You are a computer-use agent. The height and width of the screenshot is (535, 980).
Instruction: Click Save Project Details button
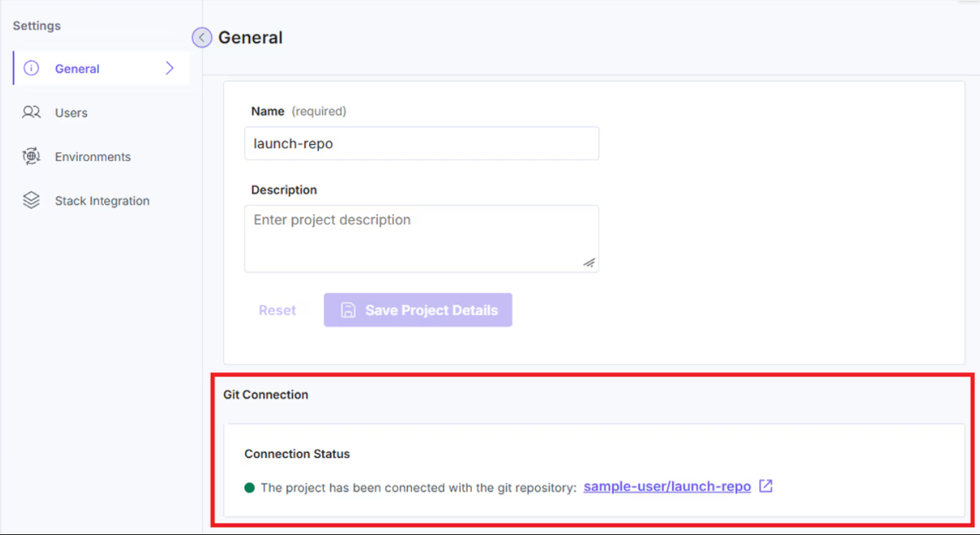coord(418,310)
